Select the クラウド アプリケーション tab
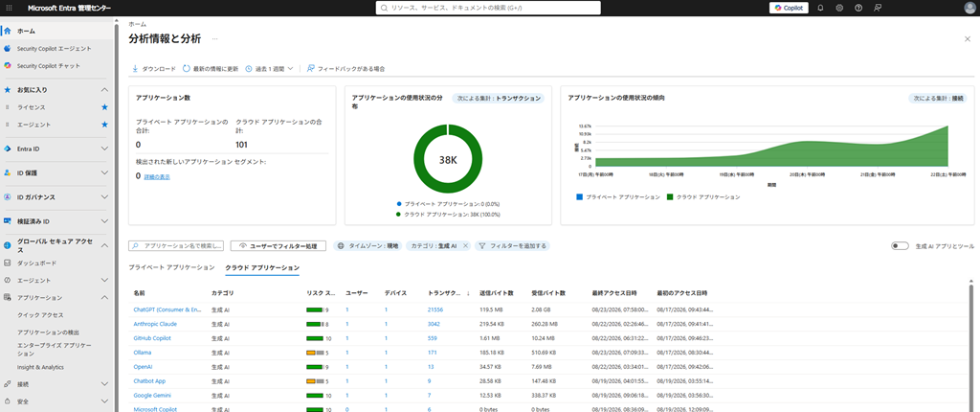 [262, 267]
